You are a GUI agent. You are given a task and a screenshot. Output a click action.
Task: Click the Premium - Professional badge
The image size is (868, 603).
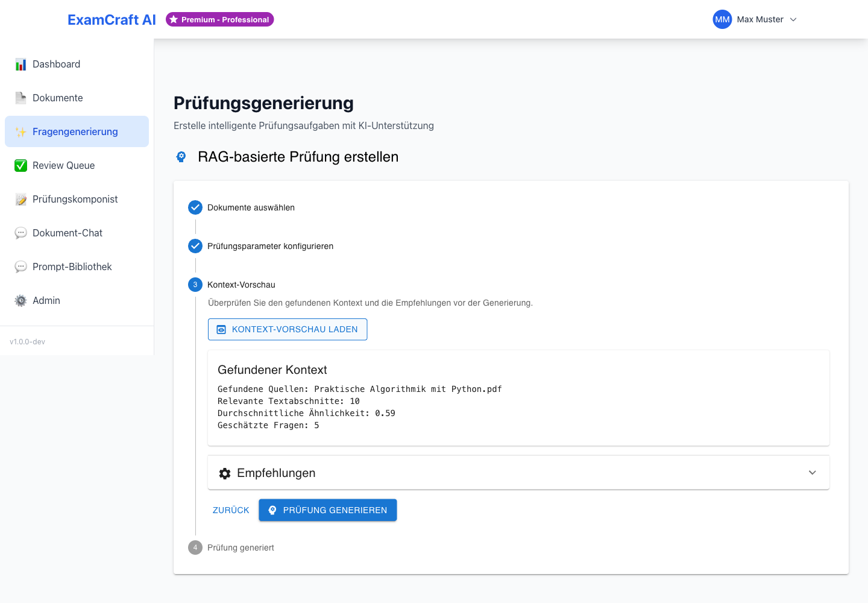tap(220, 19)
